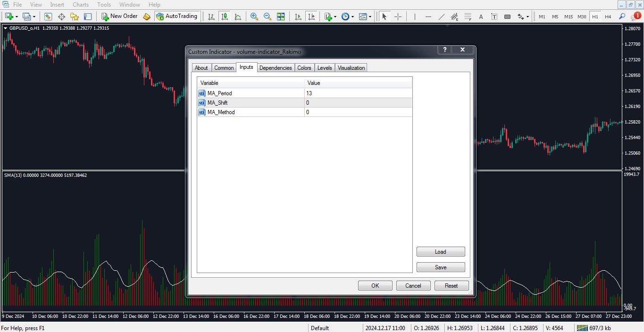Click the New Chart toolbar icon
The height and width of the screenshot is (332, 644).
8,17
